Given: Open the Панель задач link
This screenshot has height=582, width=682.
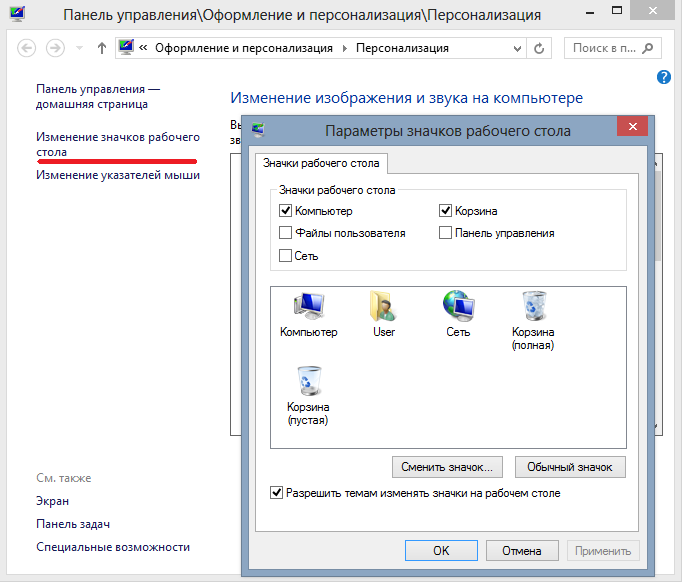Looking at the screenshot, I should 73,524.
